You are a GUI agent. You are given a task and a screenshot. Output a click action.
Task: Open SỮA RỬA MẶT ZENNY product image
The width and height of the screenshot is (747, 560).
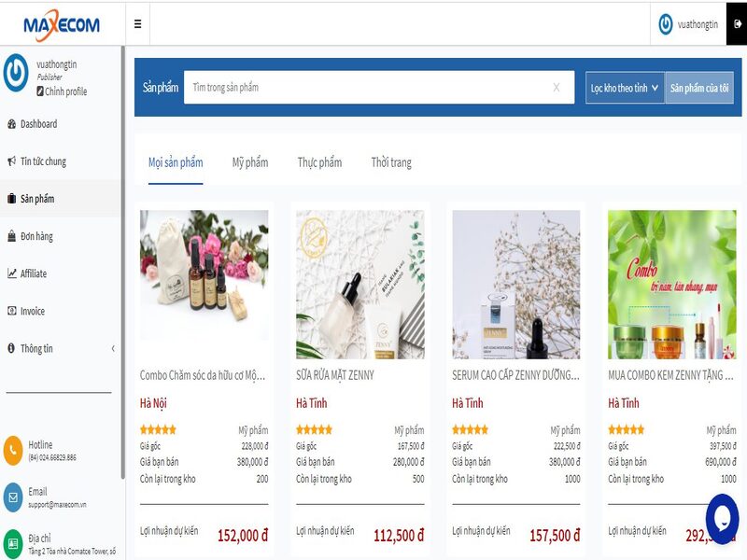[360, 285]
